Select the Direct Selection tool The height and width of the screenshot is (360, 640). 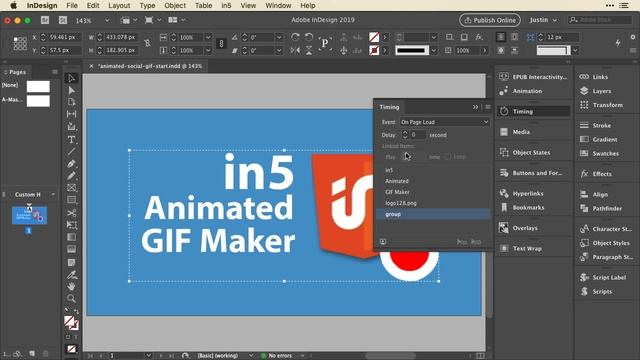coord(71,90)
